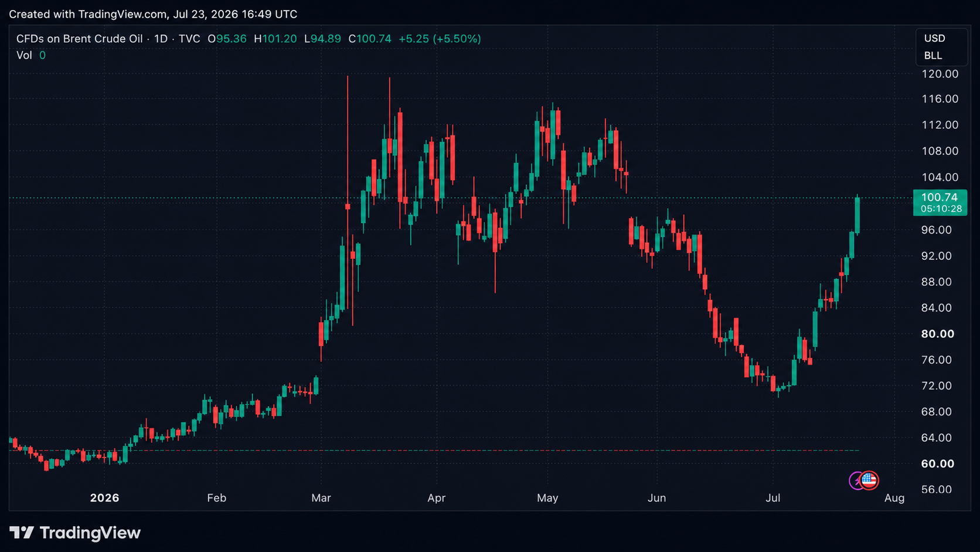Click the close value C100.74

(370, 39)
